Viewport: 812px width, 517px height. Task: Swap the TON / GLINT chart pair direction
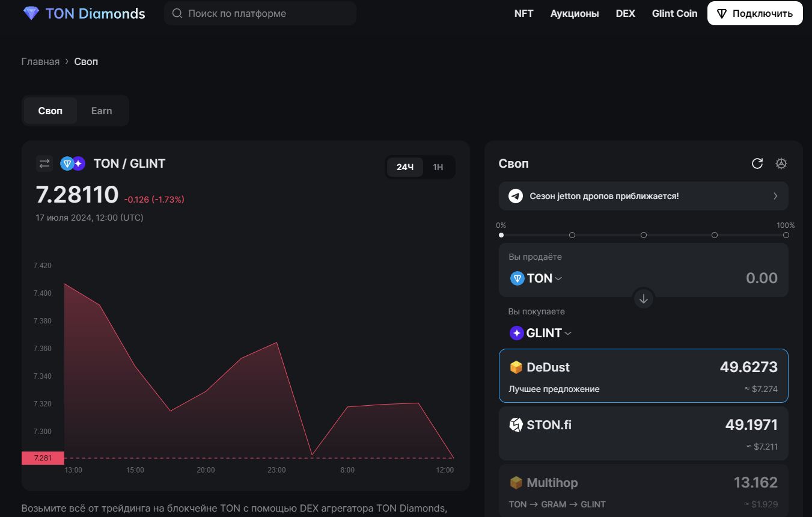[44, 164]
